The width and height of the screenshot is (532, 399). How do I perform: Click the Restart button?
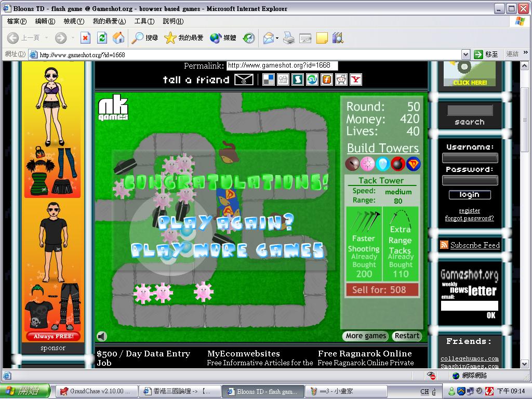point(407,336)
